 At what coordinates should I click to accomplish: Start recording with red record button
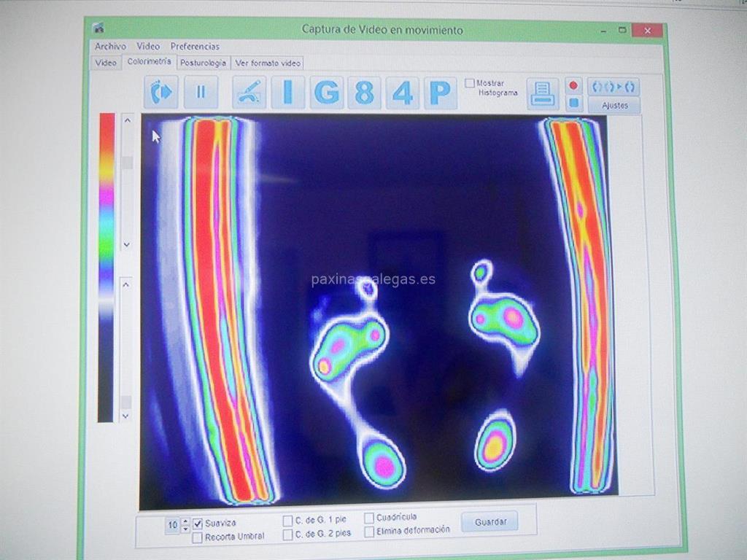(x=573, y=85)
